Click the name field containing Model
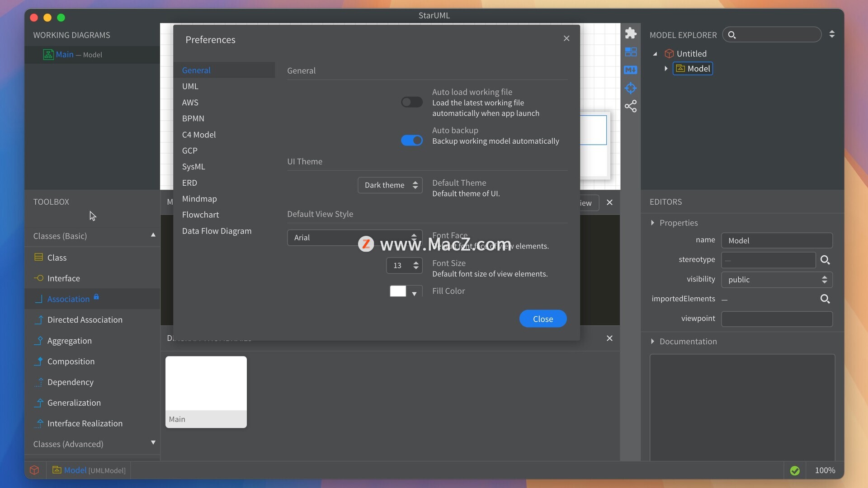The height and width of the screenshot is (488, 868). click(777, 241)
